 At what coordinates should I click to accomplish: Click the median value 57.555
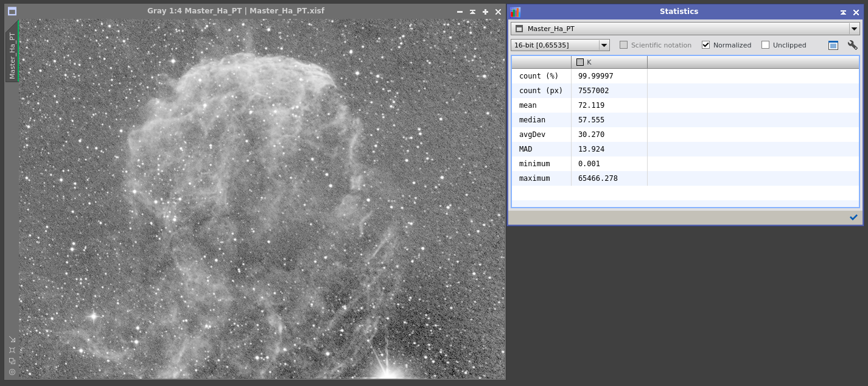tap(591, 120)
